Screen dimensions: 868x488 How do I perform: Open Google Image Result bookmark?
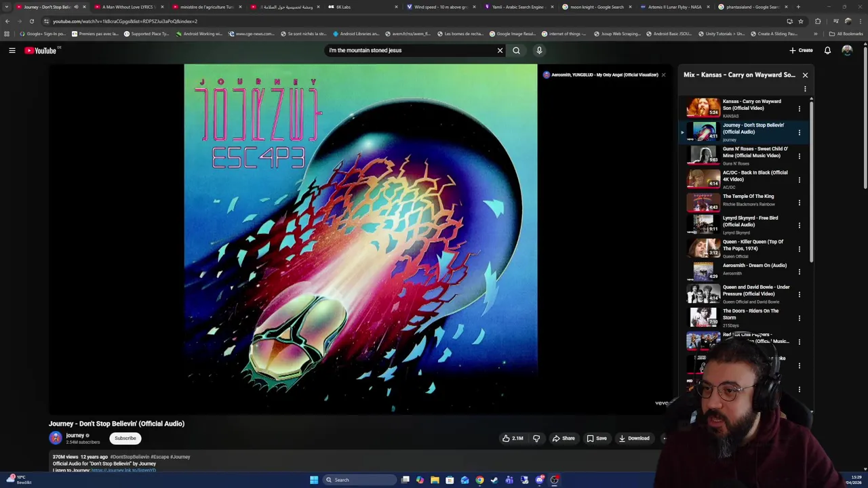tap(512, 33)
